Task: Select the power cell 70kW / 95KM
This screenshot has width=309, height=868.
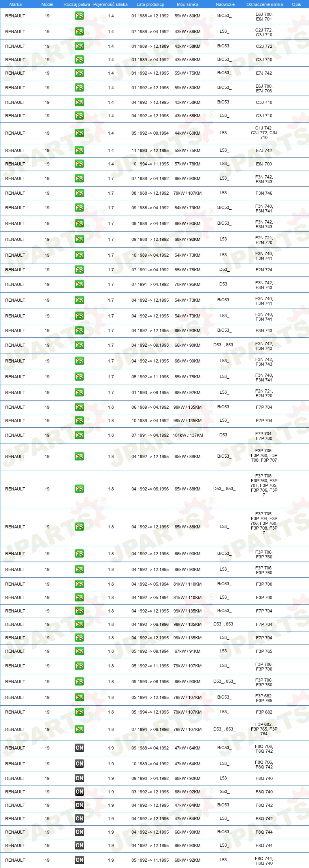Action: coord(188,284)
